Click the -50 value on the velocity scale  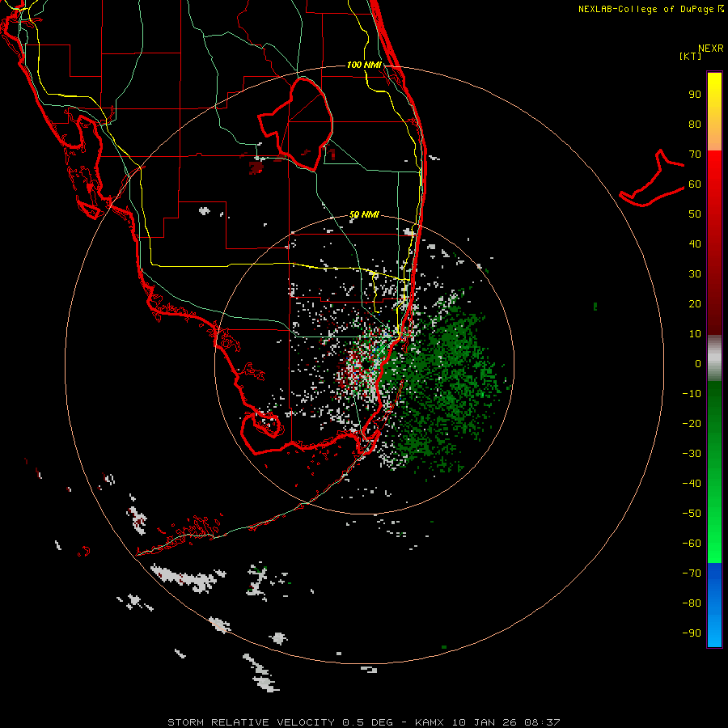pos(692,514)
